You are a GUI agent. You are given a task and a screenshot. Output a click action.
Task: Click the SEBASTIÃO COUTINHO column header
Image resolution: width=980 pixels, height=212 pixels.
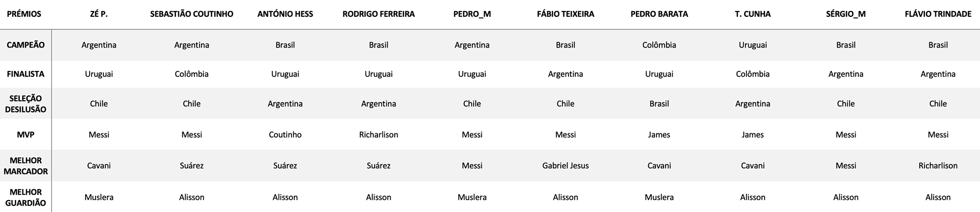[191, 14]
